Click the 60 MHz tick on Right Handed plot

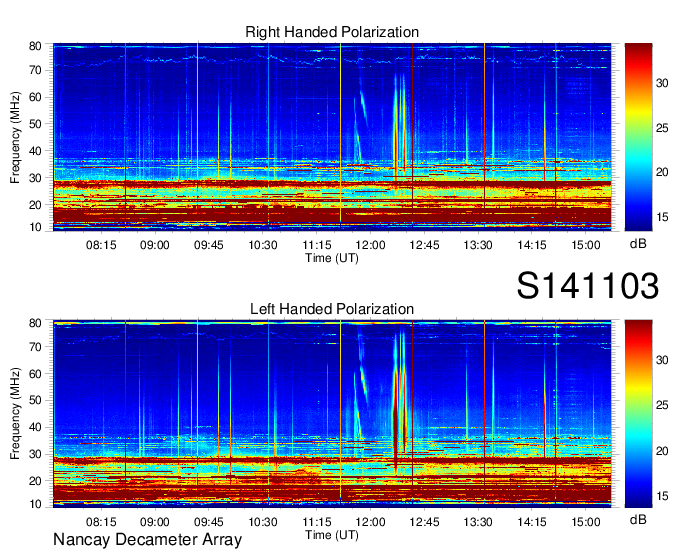coord(35,97)
